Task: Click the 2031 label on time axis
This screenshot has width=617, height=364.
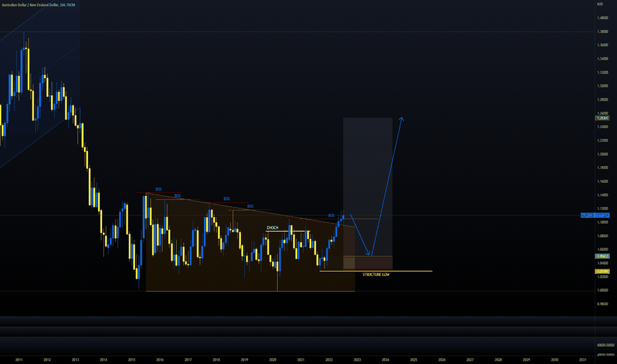Action: pyautogui.click(x=583, y=359)
